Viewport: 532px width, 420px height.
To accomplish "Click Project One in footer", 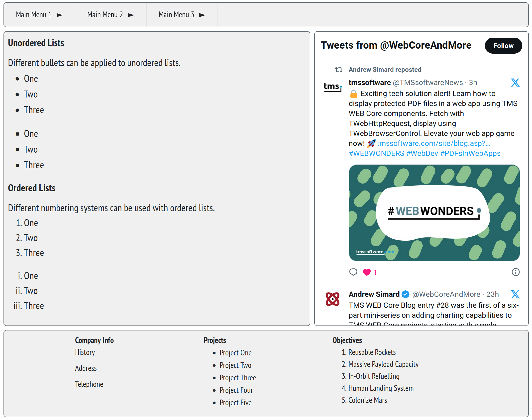I will (x=235, y=353).
